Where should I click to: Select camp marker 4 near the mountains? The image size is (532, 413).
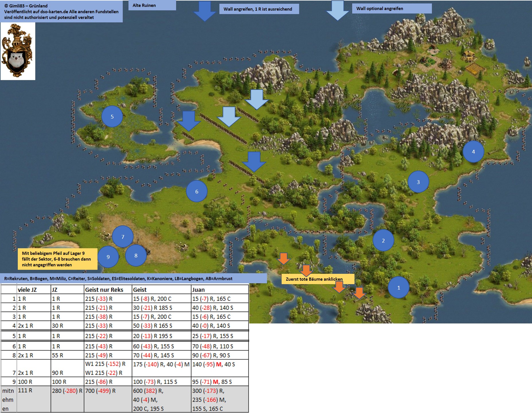[x=473, y=152]
